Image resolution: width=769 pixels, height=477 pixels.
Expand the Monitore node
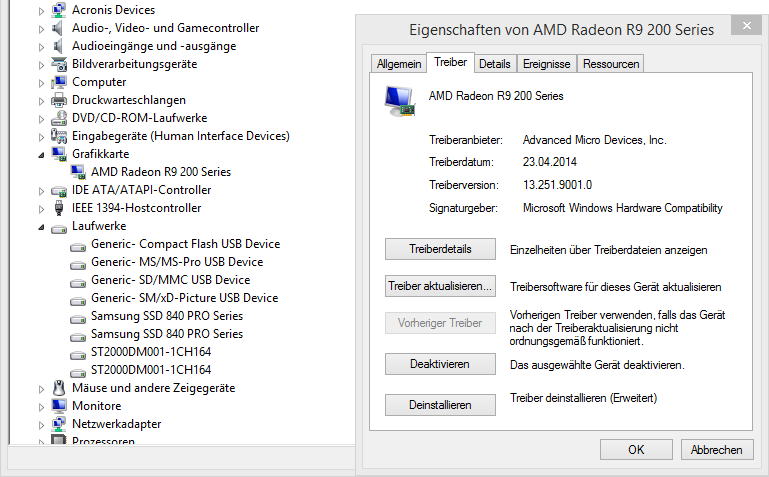(x=41, y=407)
